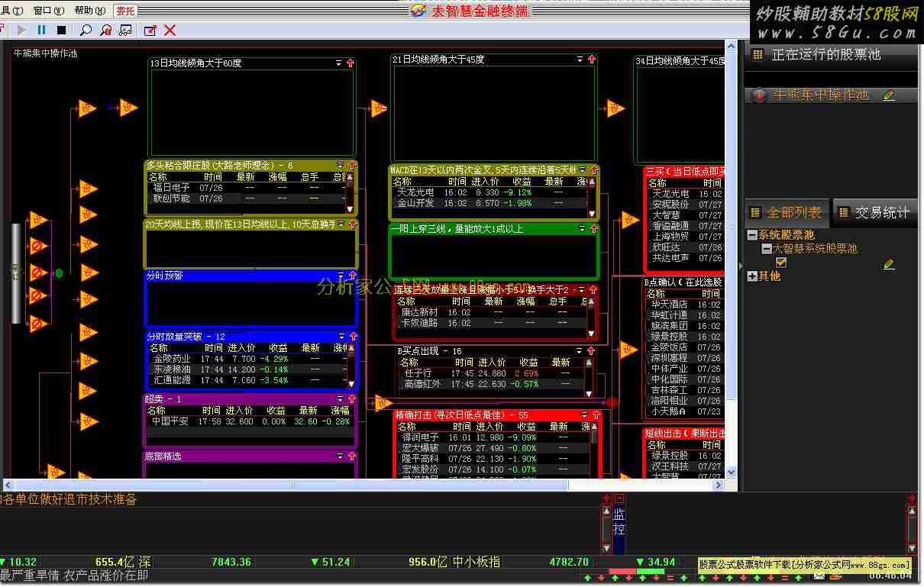Toggle checkbox under 大智慧系统股票池
924x587 pixels.
780,263
